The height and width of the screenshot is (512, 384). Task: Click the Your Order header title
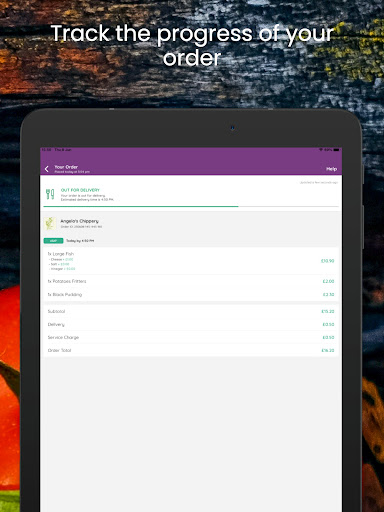point(66,167)
